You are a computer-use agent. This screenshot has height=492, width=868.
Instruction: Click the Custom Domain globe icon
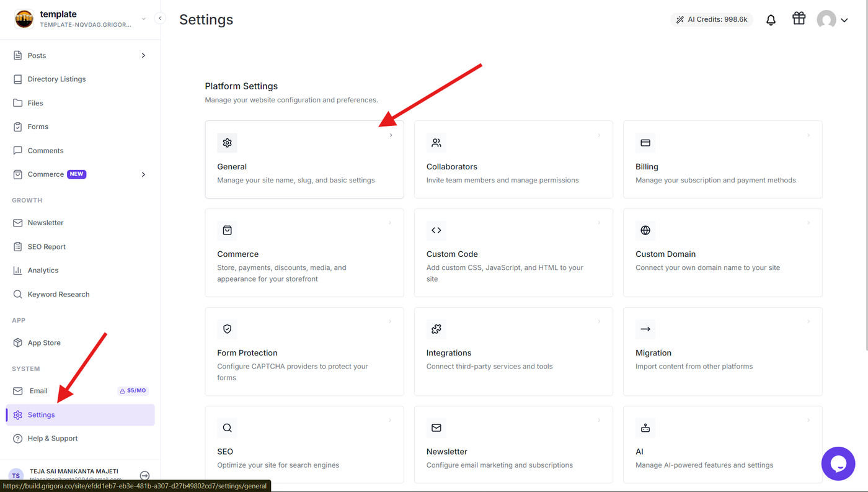645,230
